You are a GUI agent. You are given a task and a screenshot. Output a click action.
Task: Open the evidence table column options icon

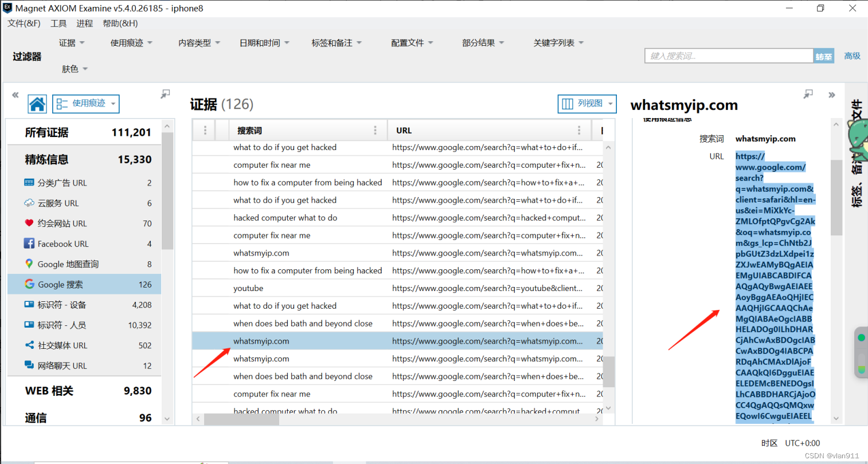click(x=205, y=131)
